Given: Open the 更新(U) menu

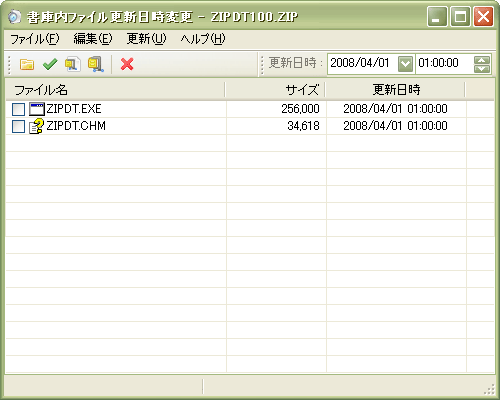Looking at the screenshot, I should [146, 39].
